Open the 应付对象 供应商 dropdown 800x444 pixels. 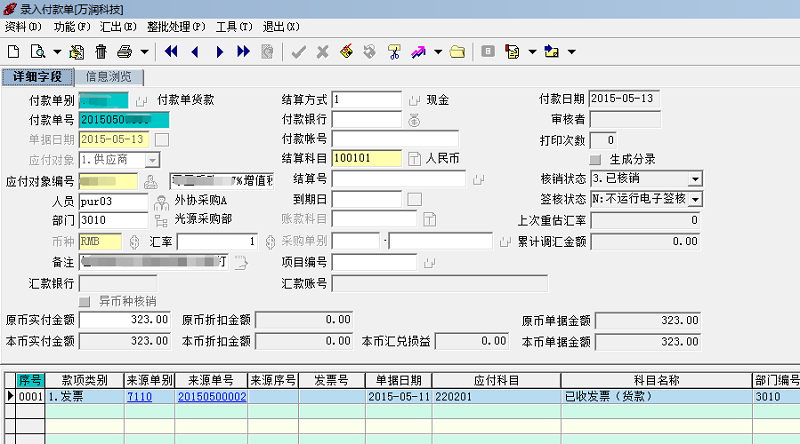coord(152,160)
